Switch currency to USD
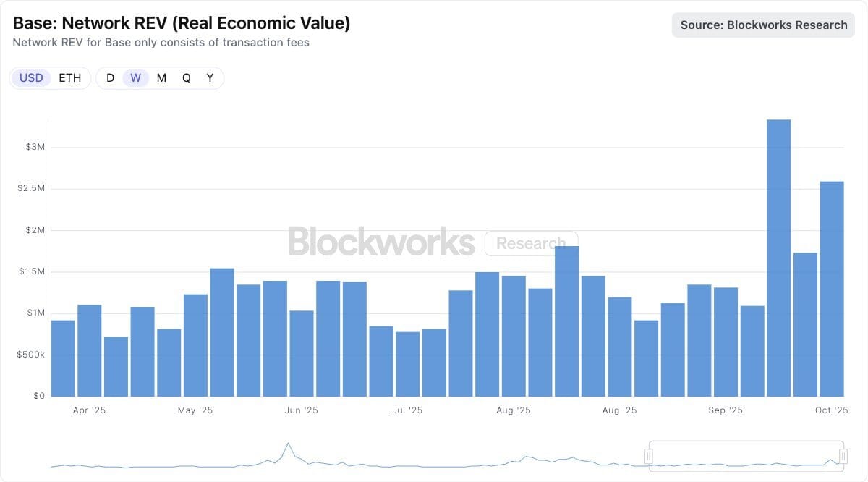This screenshot has height=482, width=868. pos(31,78)
